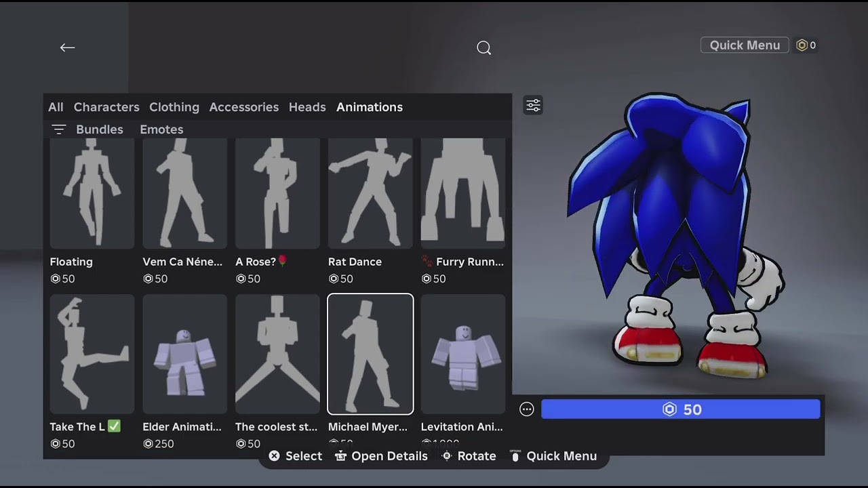Click the Rotate prompt

coord(469,456)
